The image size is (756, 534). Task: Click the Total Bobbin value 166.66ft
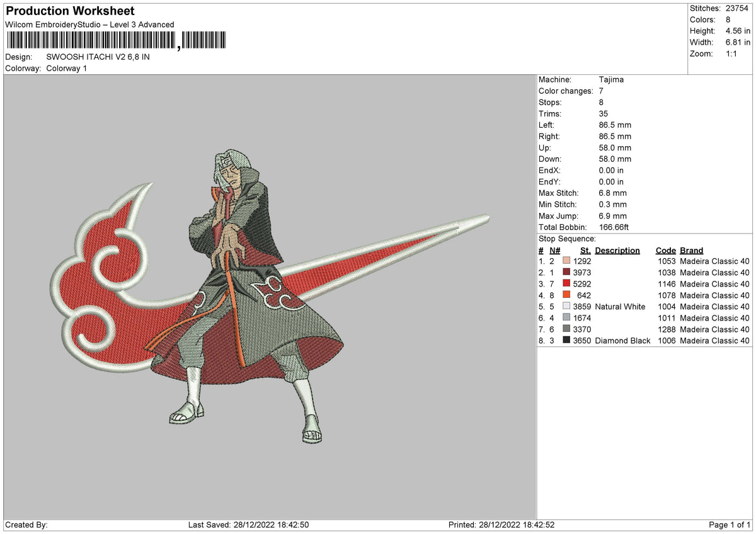614,227
